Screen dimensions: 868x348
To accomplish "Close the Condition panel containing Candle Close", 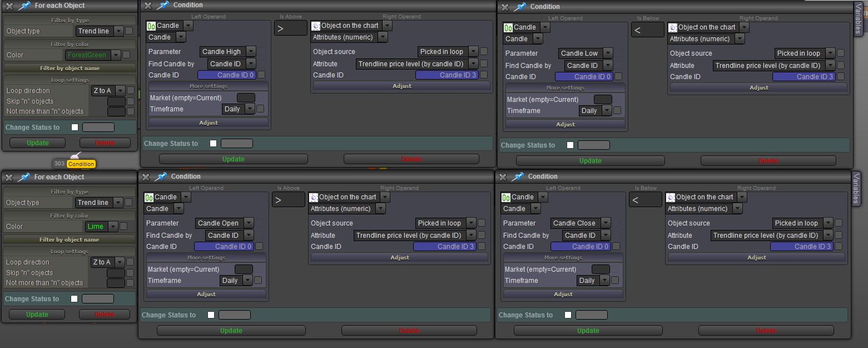I will click(503, 177).
